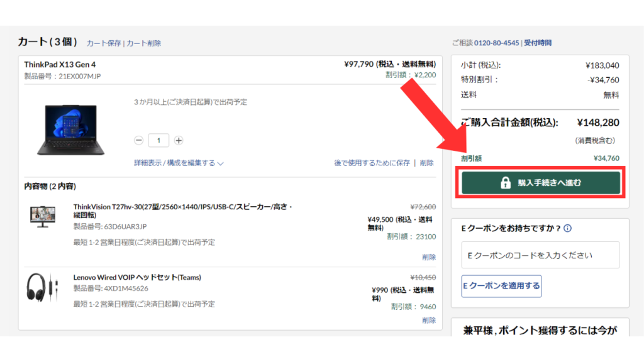Focus the E-coupon code input field
The height and width of the screenshot is (362, 644).
540,256
